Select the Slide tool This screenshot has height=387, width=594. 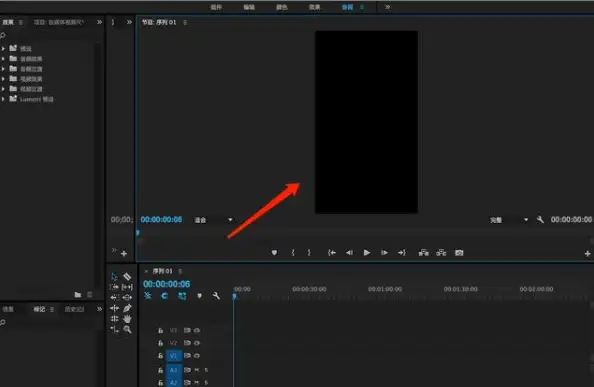pyautogui.click(x=127, y=298)
